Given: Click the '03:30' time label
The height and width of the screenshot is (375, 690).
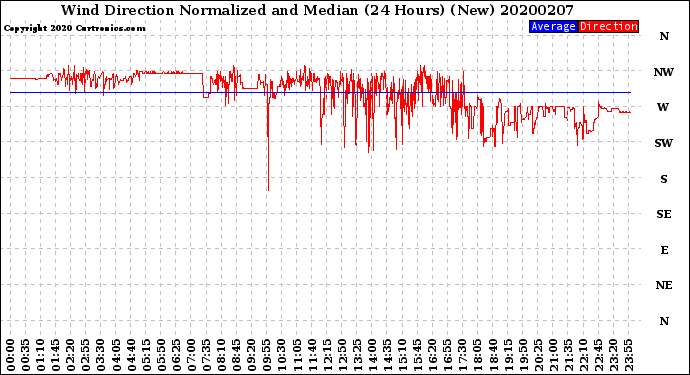Looking at the screenshot, I should (101, 355).
